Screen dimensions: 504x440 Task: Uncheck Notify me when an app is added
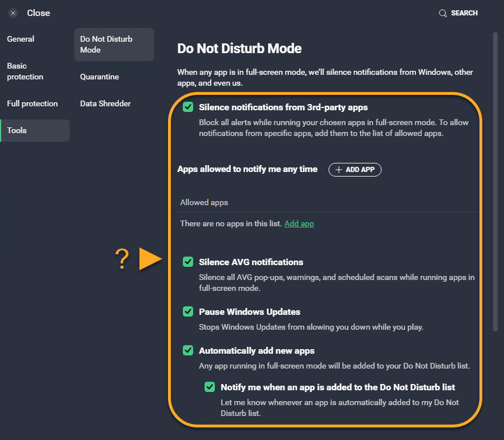210,387
